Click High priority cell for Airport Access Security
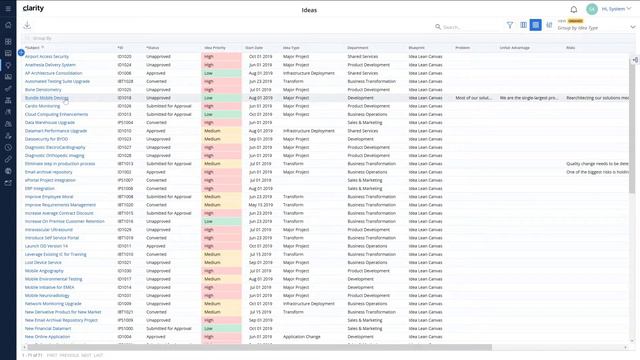 coord(221,57)
